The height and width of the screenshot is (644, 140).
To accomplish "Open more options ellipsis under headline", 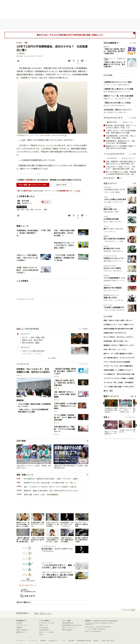I will tap(87, 61).
